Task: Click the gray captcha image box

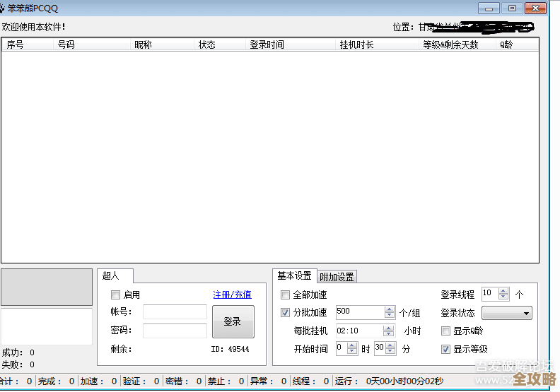Action: (47, 287)
